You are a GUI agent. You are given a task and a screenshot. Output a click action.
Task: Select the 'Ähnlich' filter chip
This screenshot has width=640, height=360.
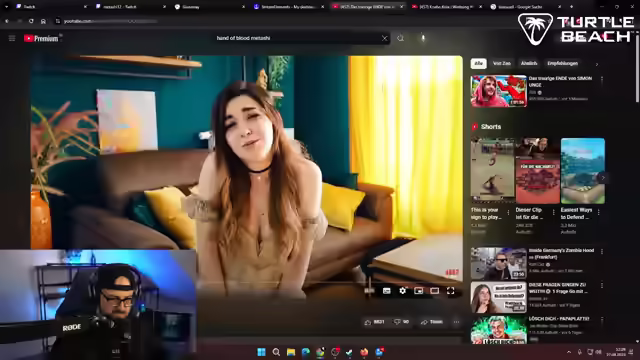pos(529,63)
